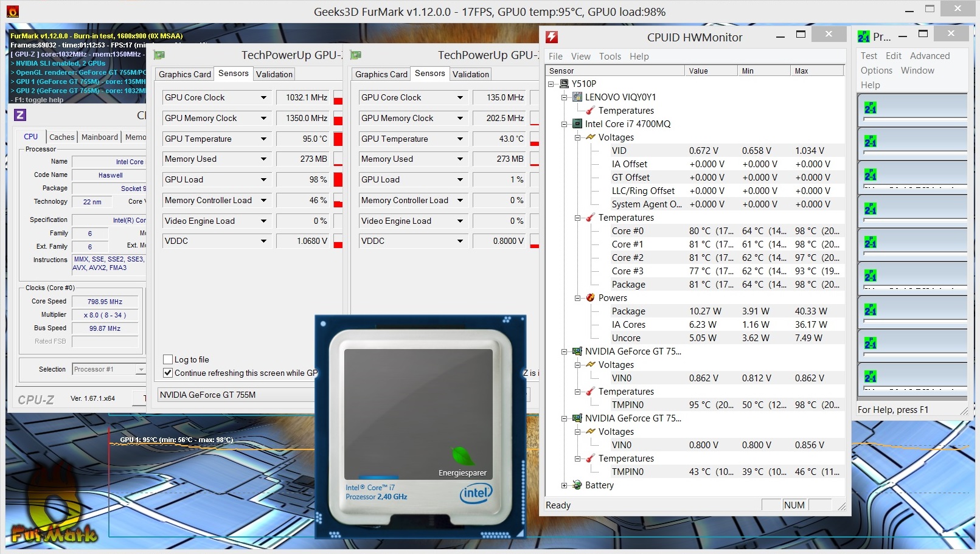Screen dimensions: 980x554
Task: Open VDDC dropdown beside 1.0680 V
Action: point(263,241)
